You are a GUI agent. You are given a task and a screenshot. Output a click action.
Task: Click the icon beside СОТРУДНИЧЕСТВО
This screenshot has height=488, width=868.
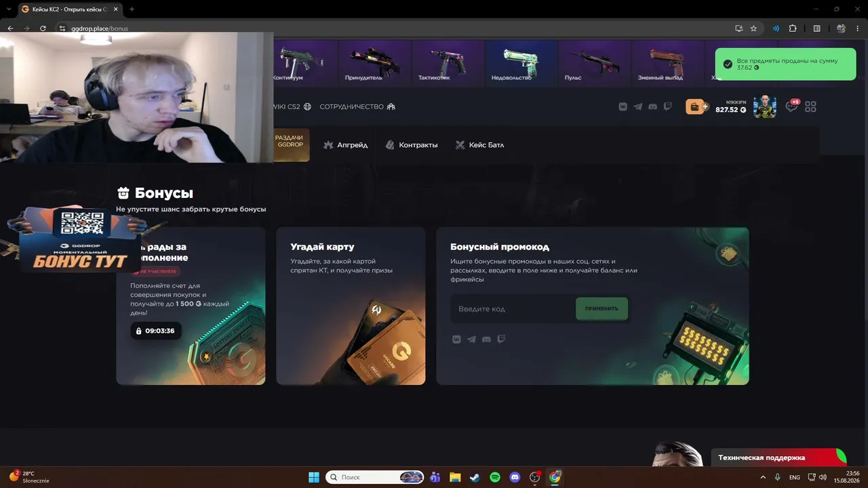(391, 106)
